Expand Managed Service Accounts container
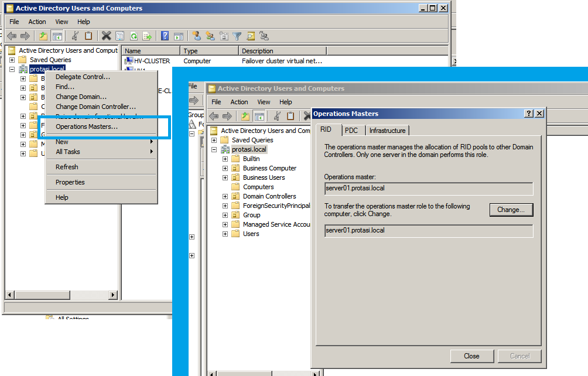 pyautogui.click(x=225, y=224)
